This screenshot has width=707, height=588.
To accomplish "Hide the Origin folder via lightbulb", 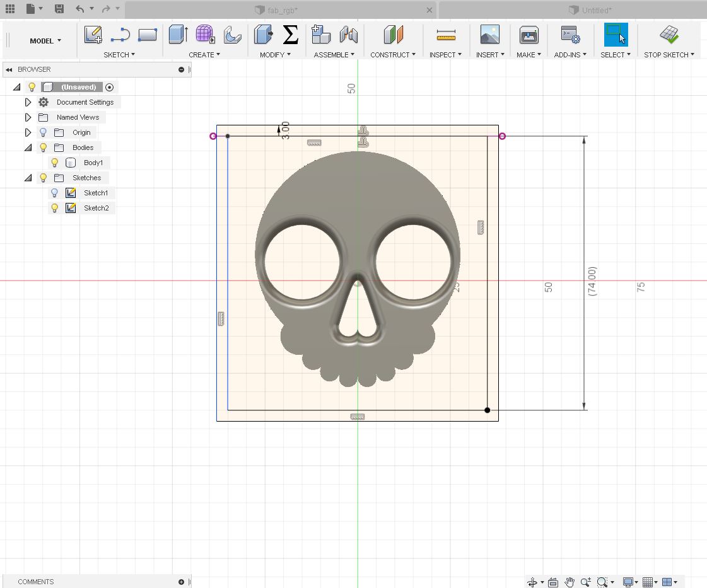I will 43,132.
